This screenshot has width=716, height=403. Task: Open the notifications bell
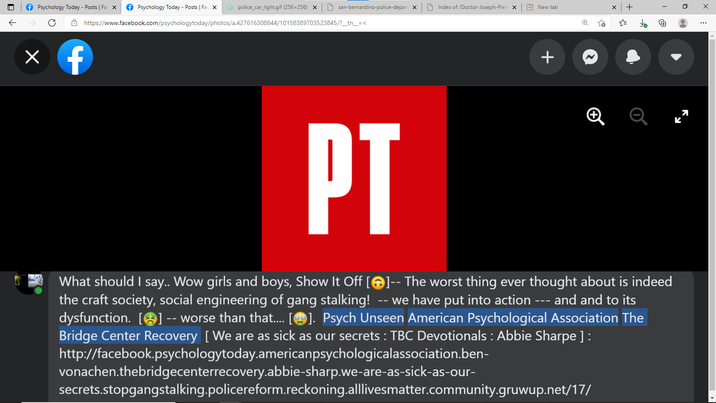(633, 57)
